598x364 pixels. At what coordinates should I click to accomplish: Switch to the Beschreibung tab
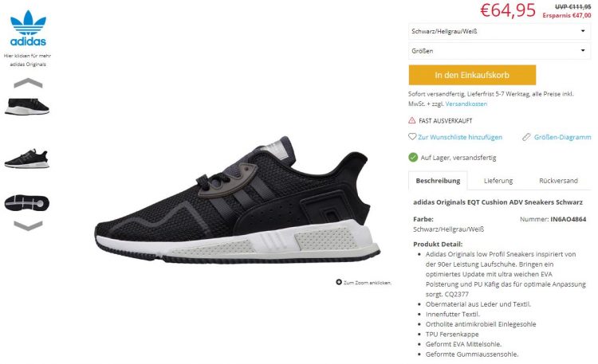[438, 181]
